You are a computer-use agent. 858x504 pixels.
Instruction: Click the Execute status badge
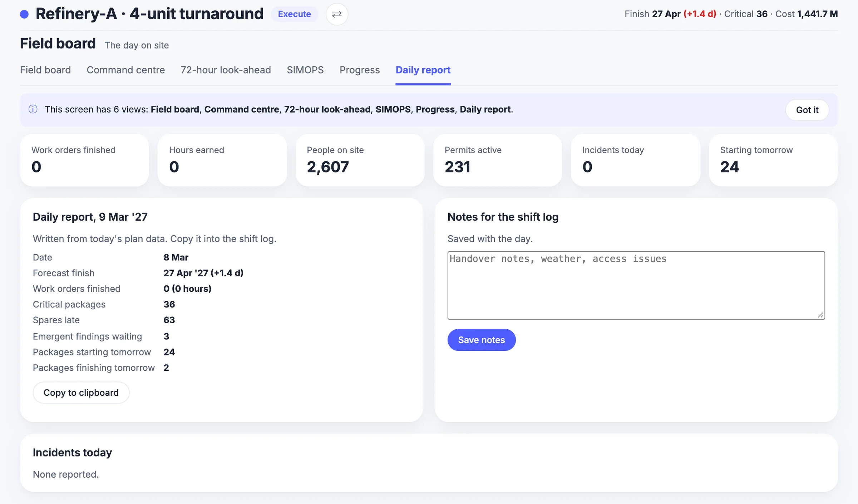tap(294, 14)
